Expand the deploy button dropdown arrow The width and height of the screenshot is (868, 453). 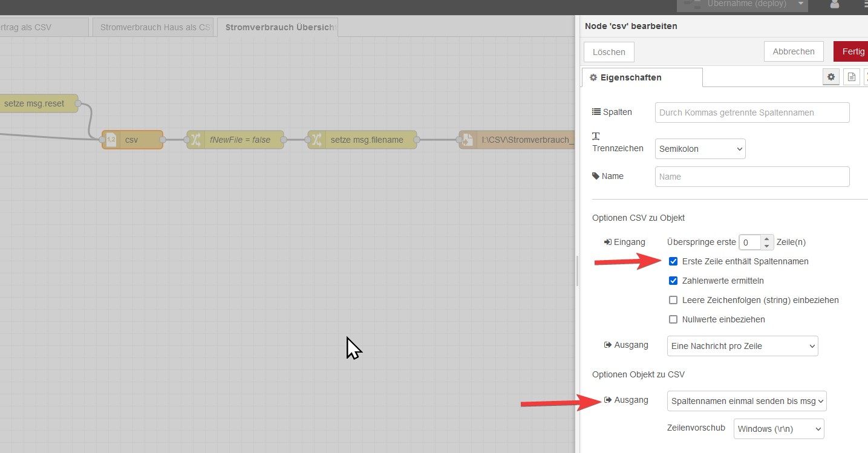pos(801,4)
